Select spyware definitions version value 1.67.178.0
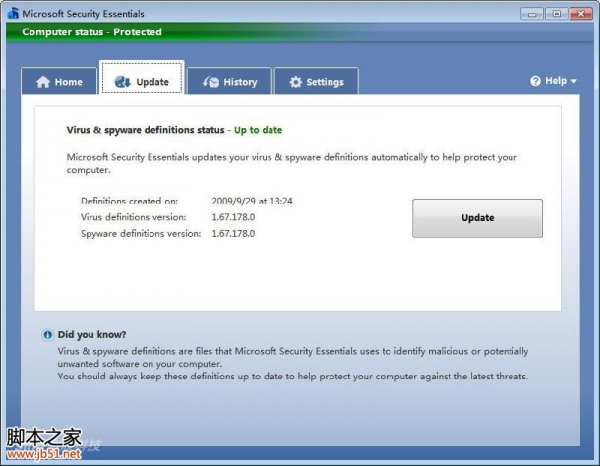Image resolution: width=600 pixels, height=466 pixels. (x=233, y=233)
